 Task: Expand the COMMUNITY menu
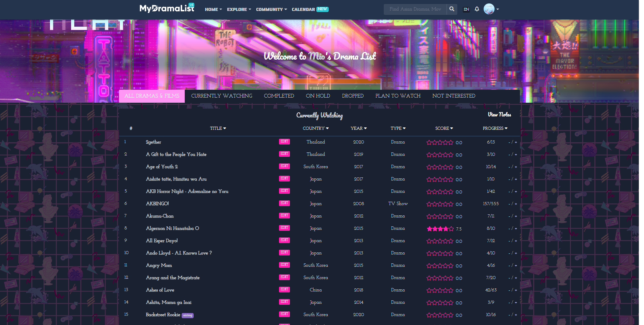(x=271, y=9)
